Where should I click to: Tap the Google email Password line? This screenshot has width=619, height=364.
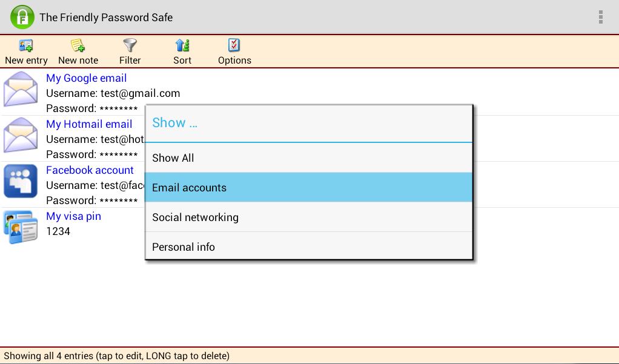[92, 108]
